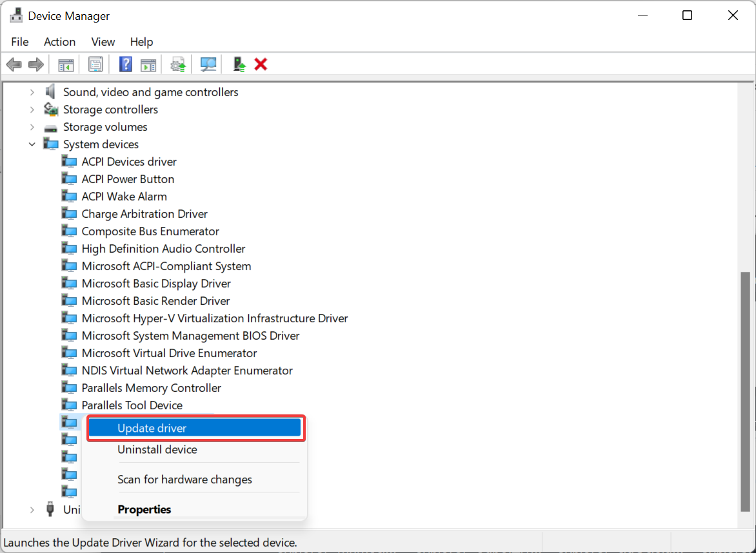Select the System devices label
Viewport: 756px width, 553px height.
click(101, 144)
